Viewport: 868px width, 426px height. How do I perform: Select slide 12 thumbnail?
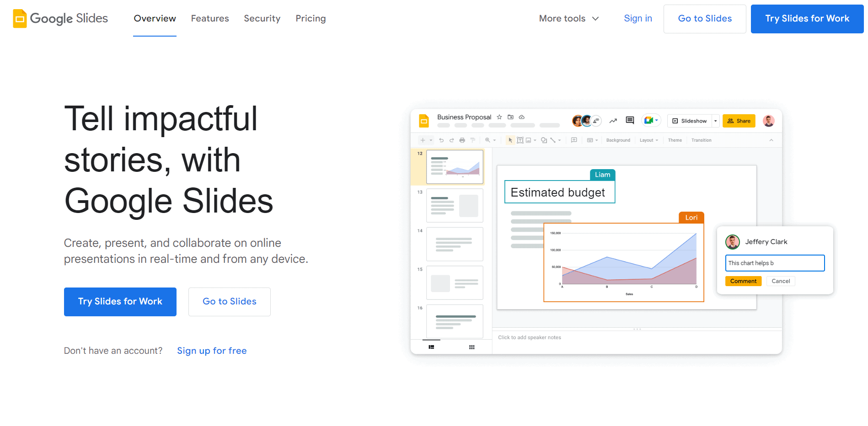(455, 167)
